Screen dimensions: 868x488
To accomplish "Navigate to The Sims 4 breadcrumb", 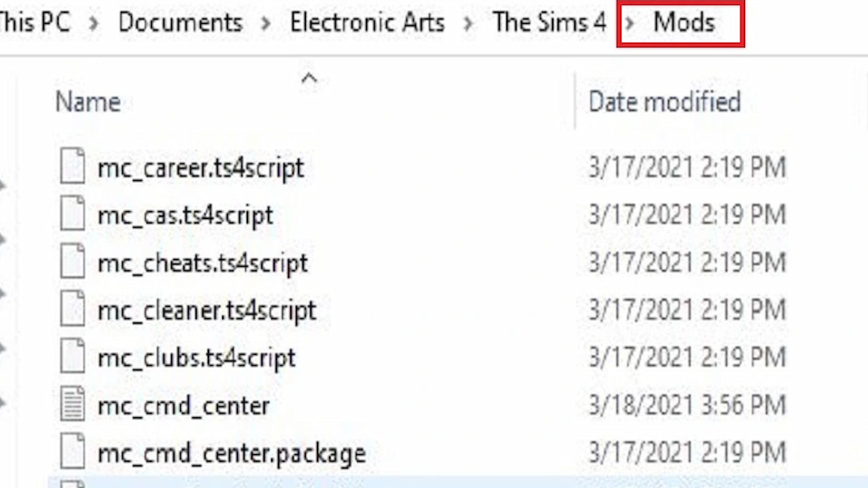I will 549,23.
